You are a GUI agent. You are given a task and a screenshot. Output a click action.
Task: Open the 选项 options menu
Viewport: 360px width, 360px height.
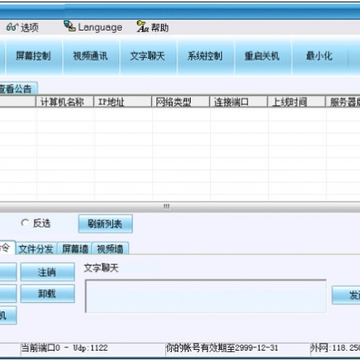(30, 27)
